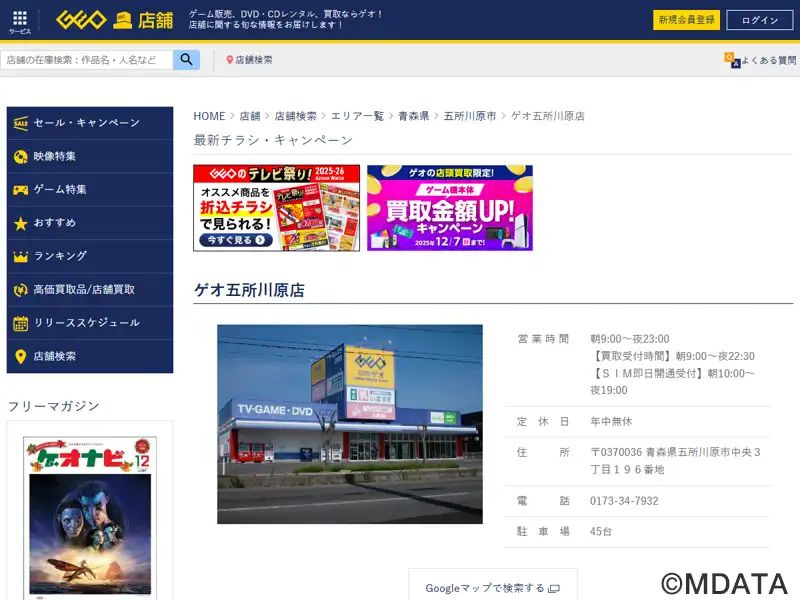
Task: Click the film reel icon for 映像特集
Action: pos(21,157)
